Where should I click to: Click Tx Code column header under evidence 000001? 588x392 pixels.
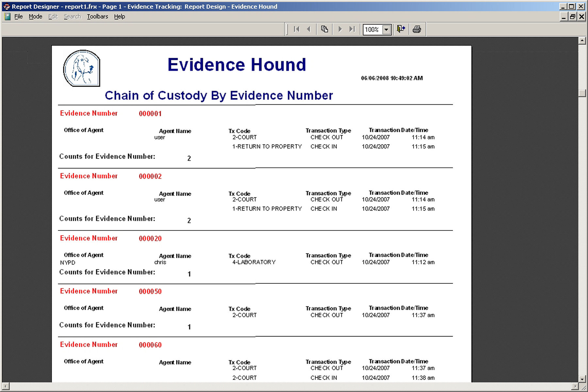(239, 131)
